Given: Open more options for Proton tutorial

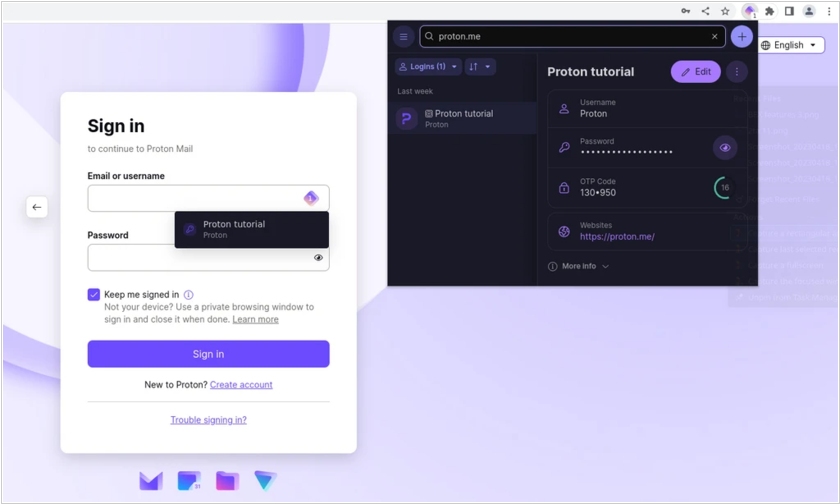Looking at the screenshot, I should click(737, 72).
